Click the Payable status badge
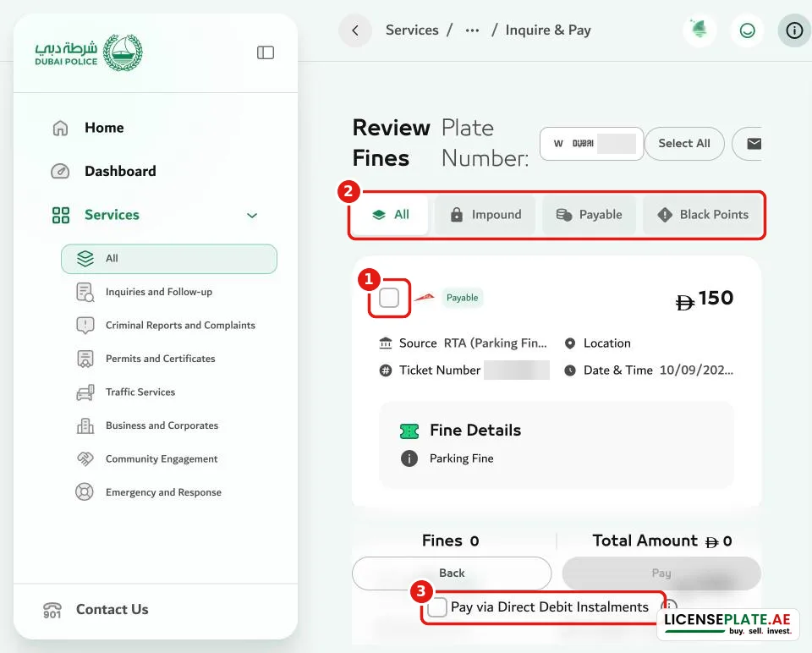The width and height of the screenshot is (812, 653). tap(462, 298)
